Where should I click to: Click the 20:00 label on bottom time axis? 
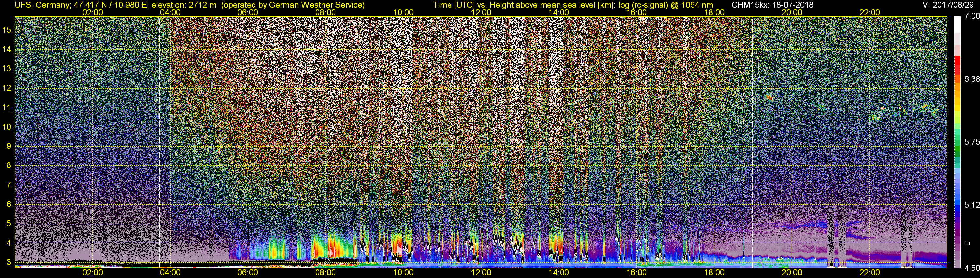coord(792,273)
